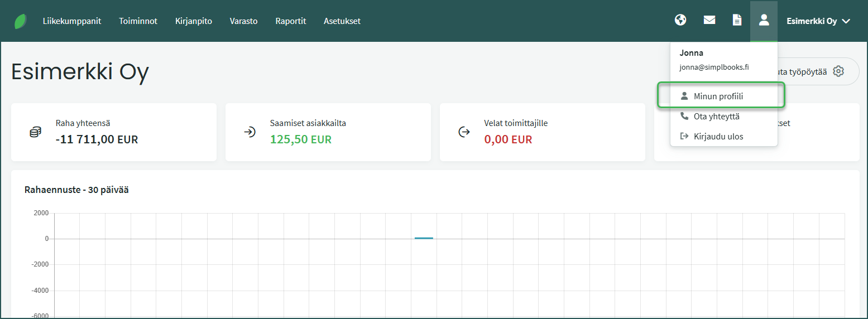Open the globe language icon
The image size is (868, 319).
(x=680, y=21)
